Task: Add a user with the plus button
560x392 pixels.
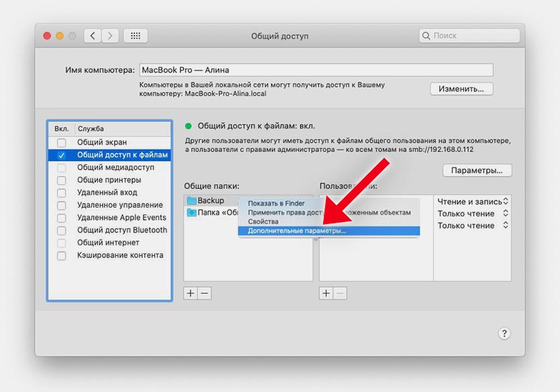Action: click(x=326, y=293)
